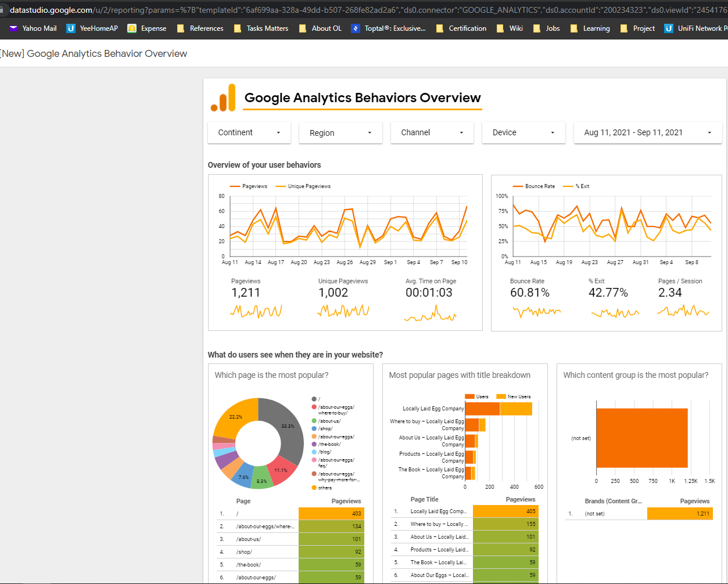Select the 'Products – Locally Laid...' table row
The width and height of the screenshot is (728, 584).
pyautogui.click(x=465, y=550)
